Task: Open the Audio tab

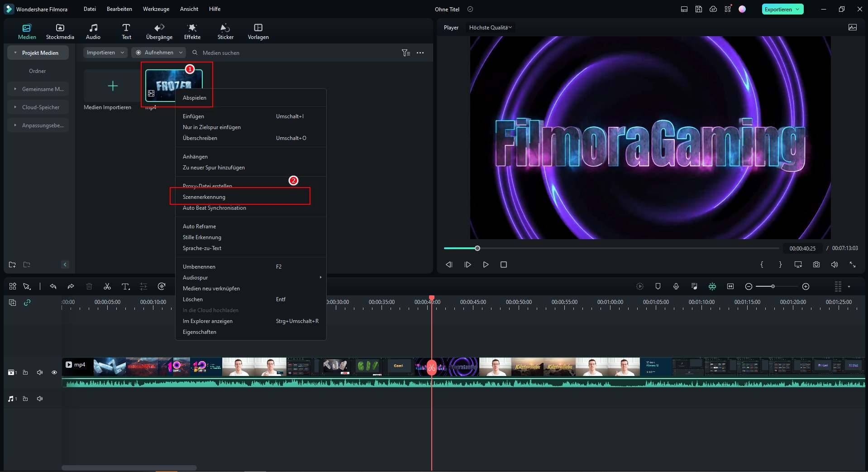Action: coord(93,32)
